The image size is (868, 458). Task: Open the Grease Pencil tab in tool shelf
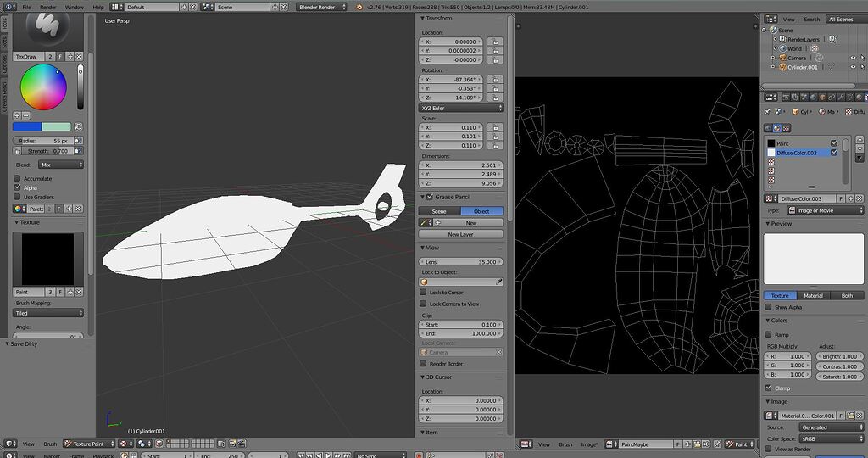(x=4, y=95)
